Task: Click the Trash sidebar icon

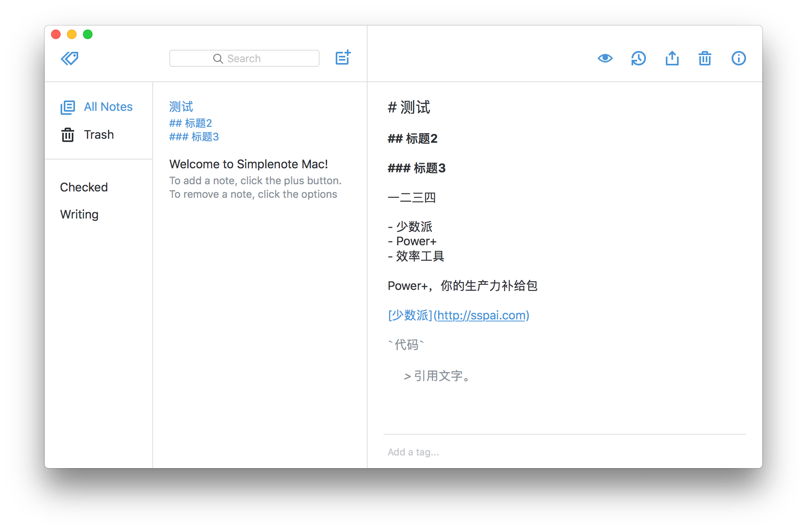Action: (67, 135)
